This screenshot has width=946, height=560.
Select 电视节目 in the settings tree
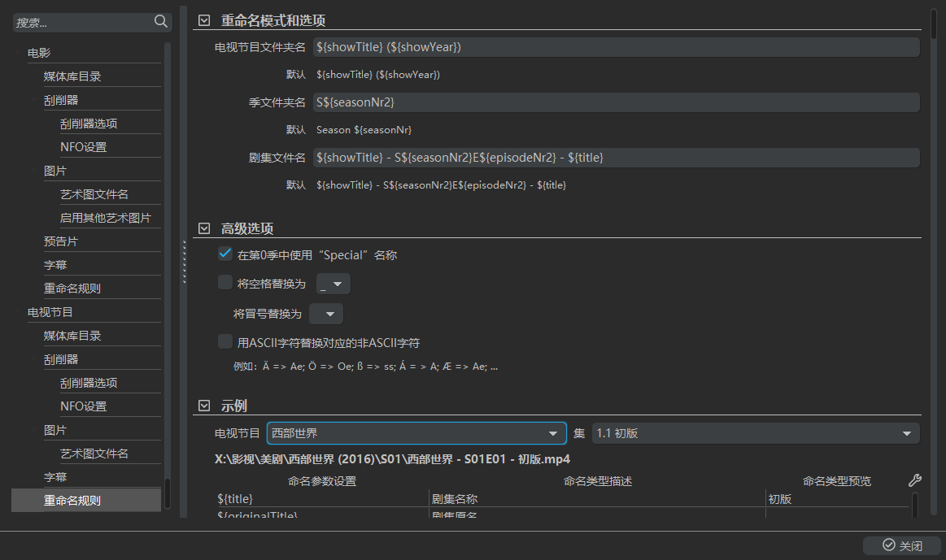50,312
